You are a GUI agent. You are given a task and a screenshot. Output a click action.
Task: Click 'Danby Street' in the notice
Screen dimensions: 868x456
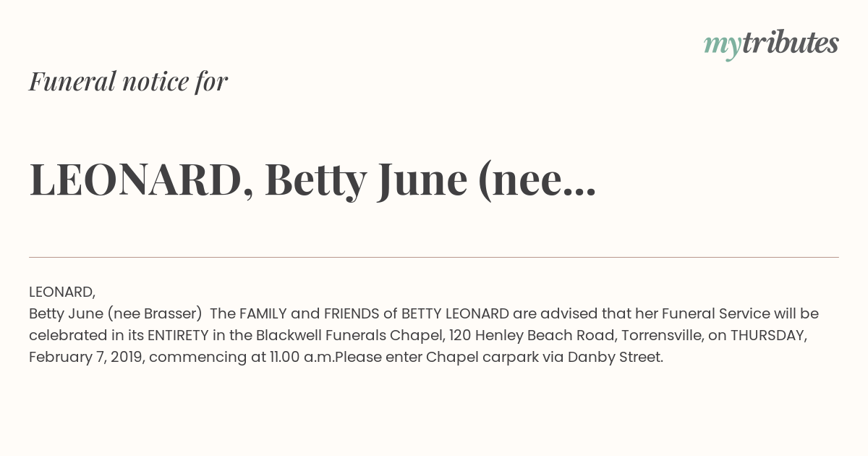[x=614, y=357]
